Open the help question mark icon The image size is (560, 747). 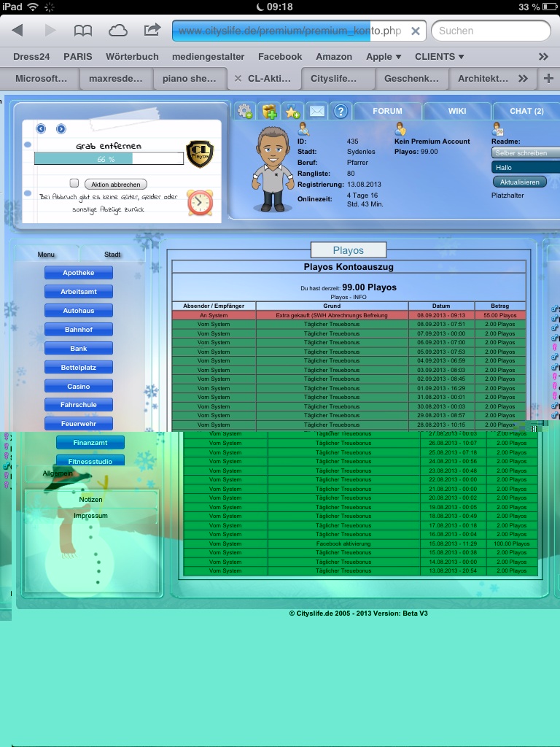coord(339,111)
